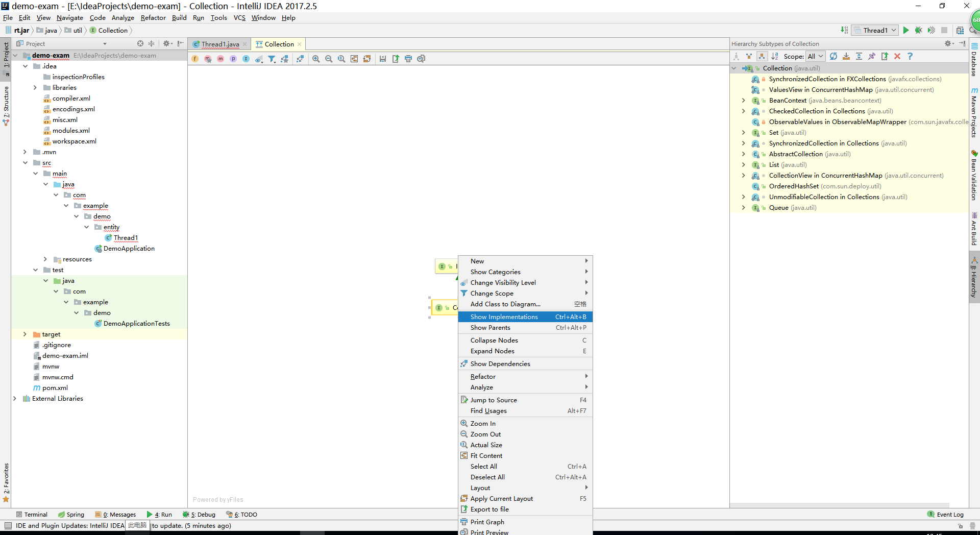Image resolution: width=980 pixels, height=535 pixels.
Task: Start debugging with the bug icon
Action: (x=919, y=30)
